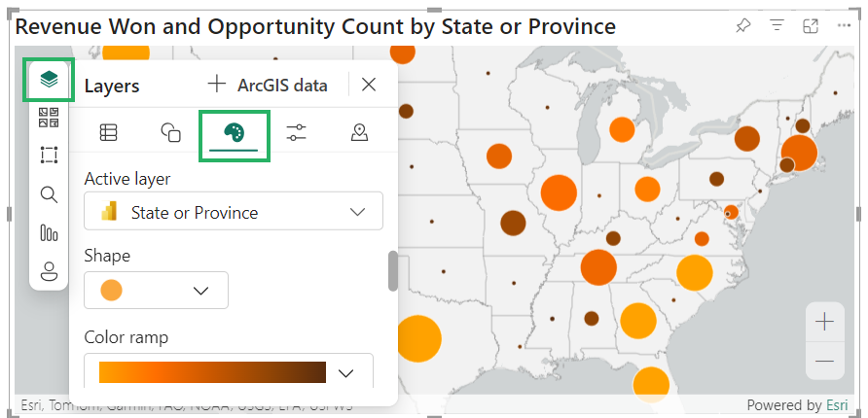The height and width of the screenshot is (418, 868).
Task: Open the Shape symbol dropdown
Action: (x=157, y=290)
